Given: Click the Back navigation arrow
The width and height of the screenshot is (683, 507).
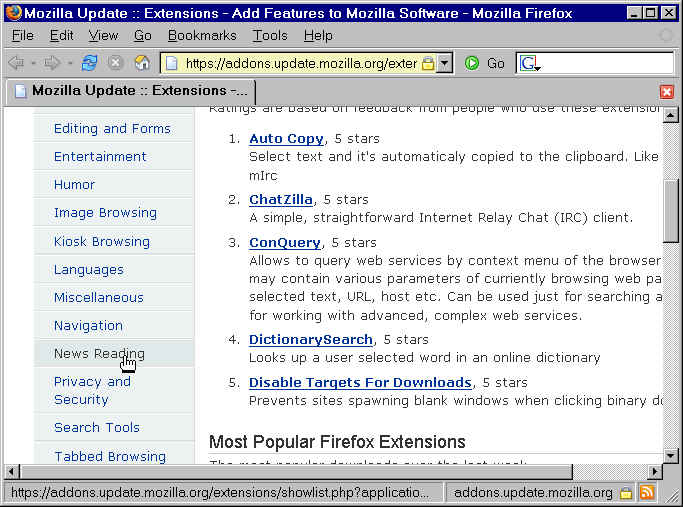Looking at the screenshot, I should click(16, 64).
